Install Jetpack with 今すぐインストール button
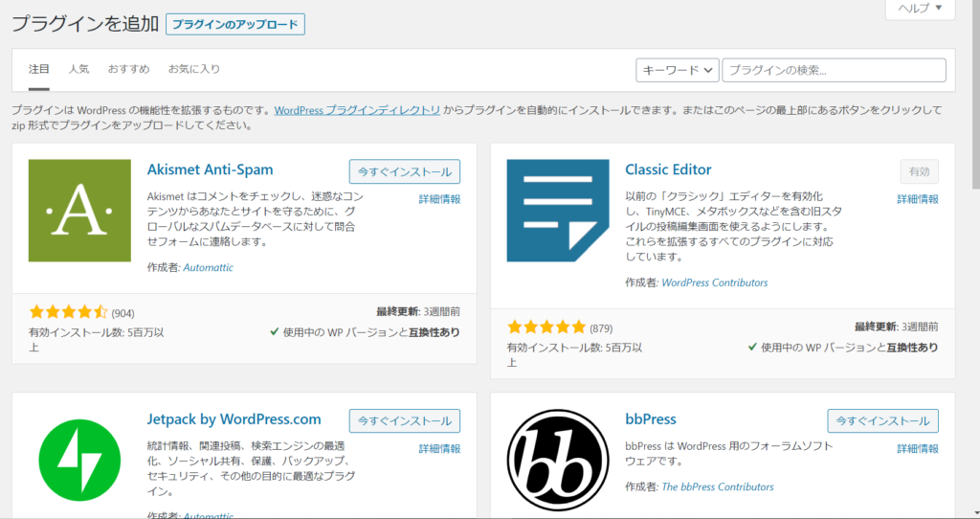Viewport: 980px width, 519px height. pyautogui.click(x=405, y=420)
